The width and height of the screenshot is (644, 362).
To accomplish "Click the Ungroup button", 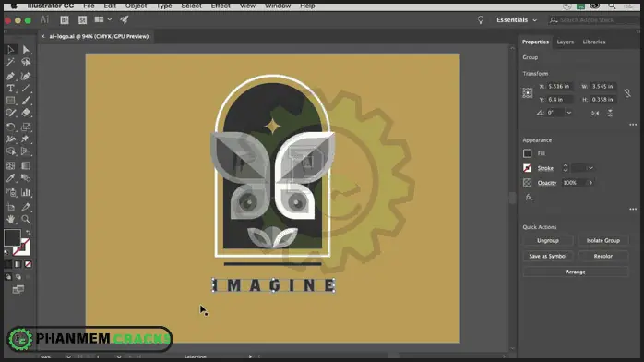I will point(548,240).
